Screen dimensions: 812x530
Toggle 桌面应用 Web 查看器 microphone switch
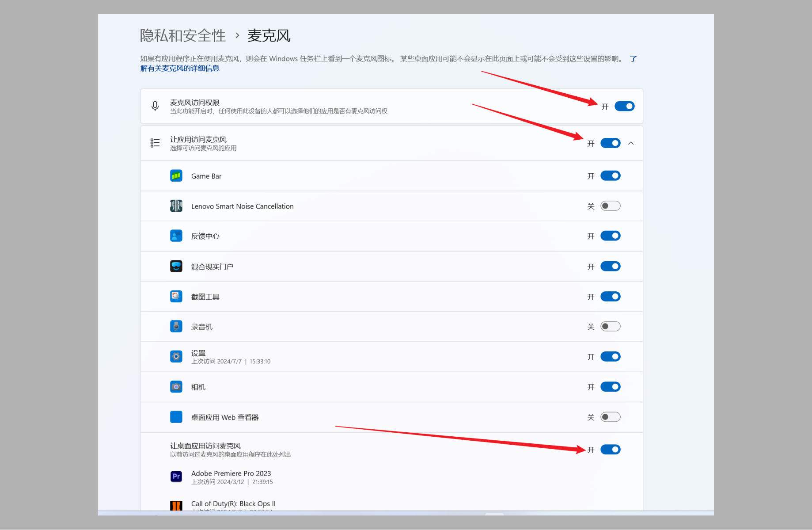click(610, 417)
